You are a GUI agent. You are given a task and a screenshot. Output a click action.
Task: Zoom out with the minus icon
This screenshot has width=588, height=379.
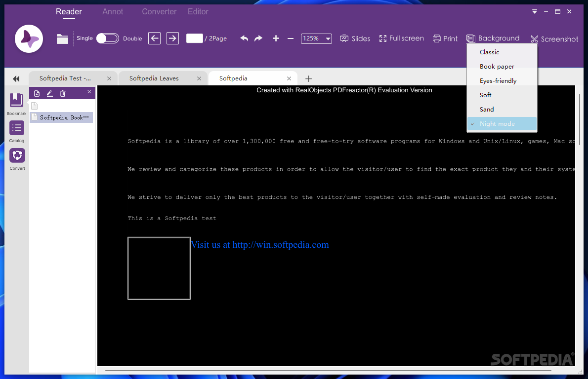coord(290,38)
